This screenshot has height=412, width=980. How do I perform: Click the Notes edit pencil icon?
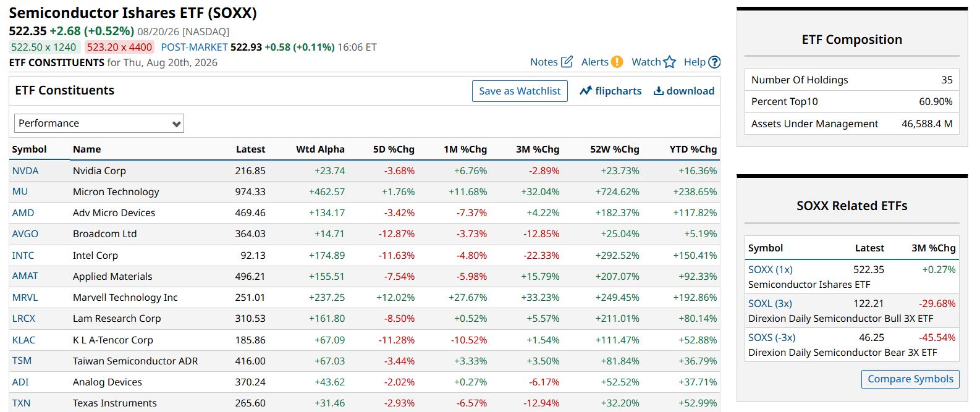click(x=567, y=62)
